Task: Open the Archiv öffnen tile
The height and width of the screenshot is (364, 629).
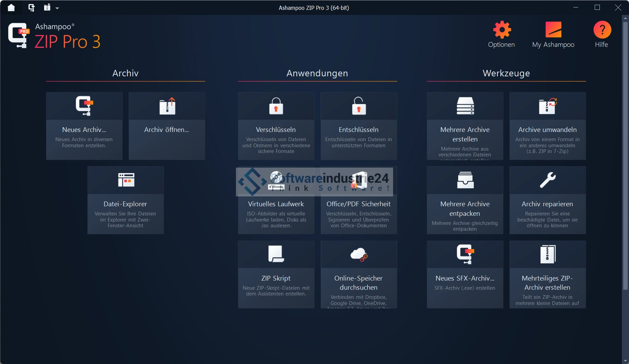Action: pos(167,126)
